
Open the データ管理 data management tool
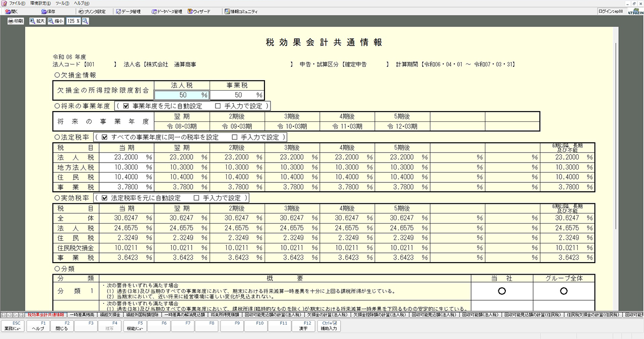pyautogui.click(x=128, y=11)
